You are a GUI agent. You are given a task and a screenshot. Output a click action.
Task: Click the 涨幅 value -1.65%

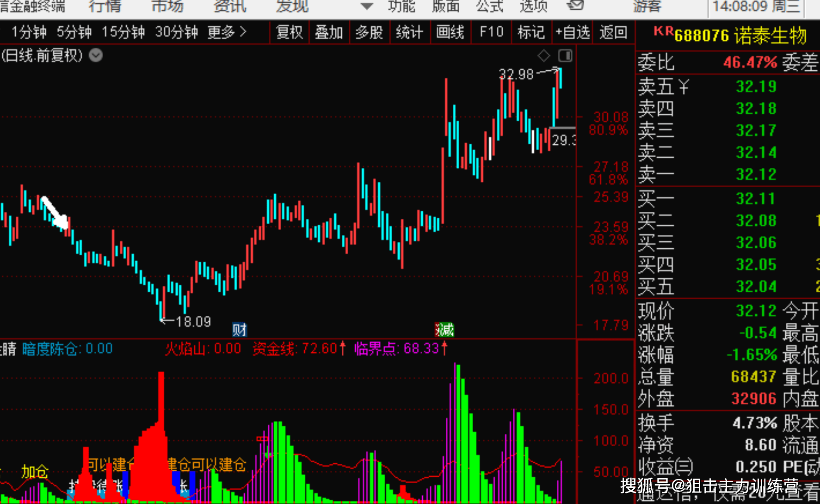(752, 355)
